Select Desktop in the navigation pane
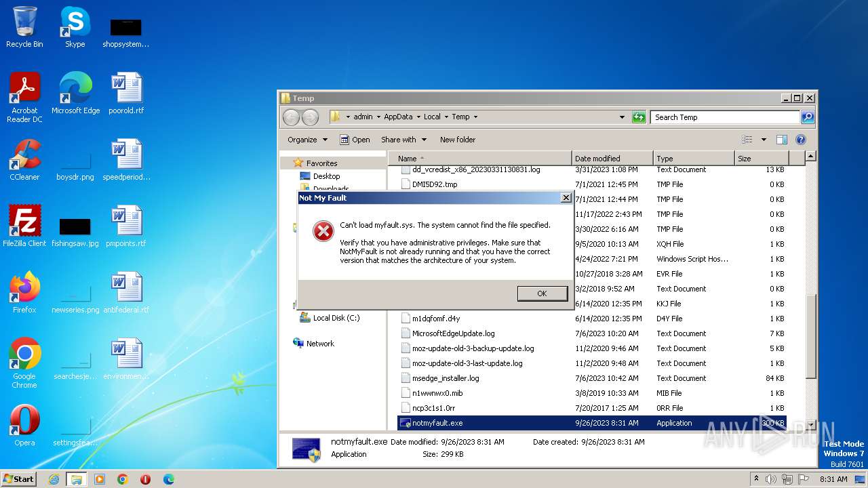868x488 pixels. 326,176
